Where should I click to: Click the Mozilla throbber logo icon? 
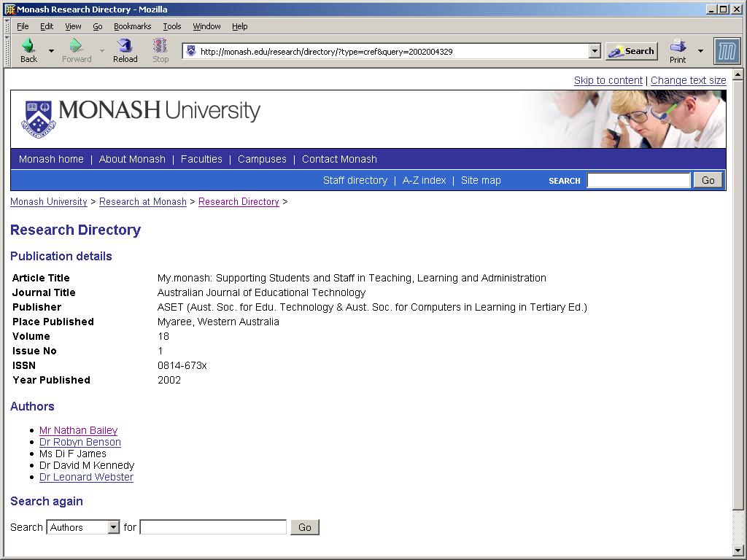(x=727, y=51)
